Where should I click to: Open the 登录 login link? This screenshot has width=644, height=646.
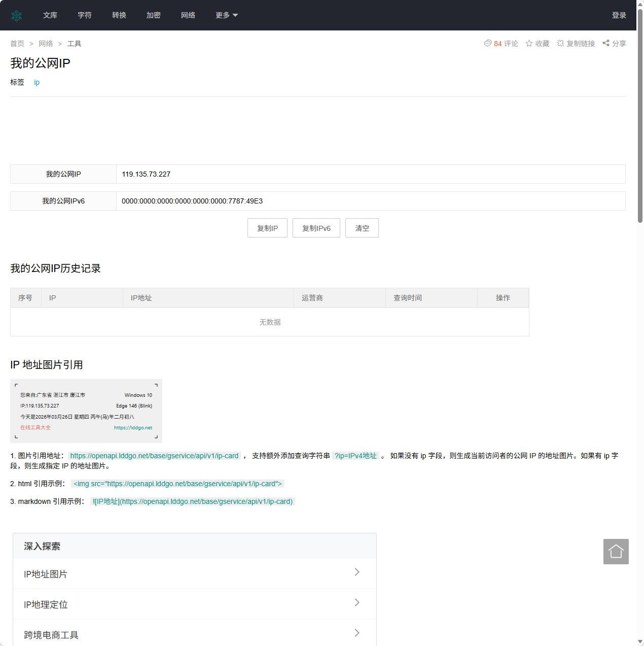click(619, 15)
